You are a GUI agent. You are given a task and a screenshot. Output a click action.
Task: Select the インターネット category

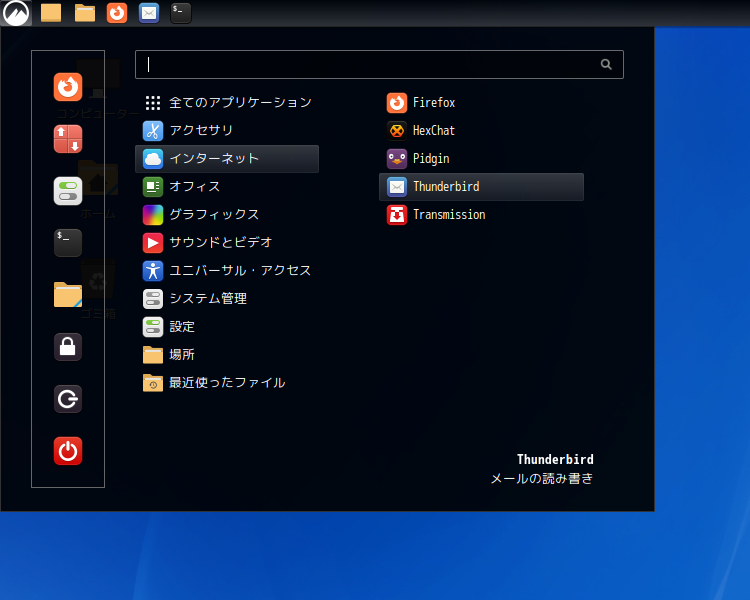tap(227, 159)
